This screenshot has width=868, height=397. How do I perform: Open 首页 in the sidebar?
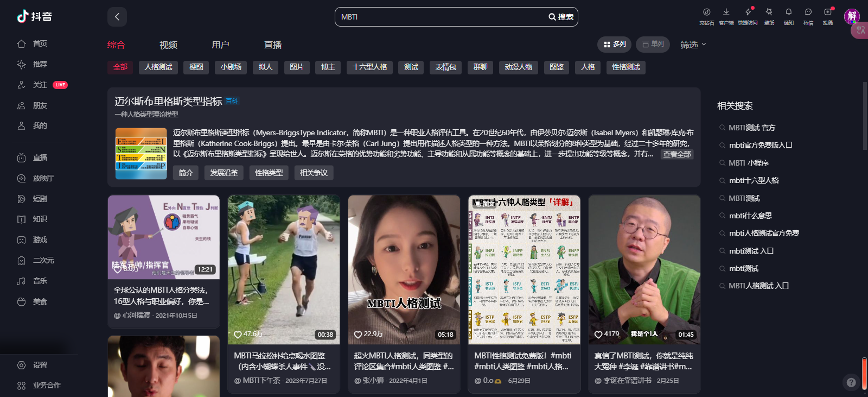tap(33, 43)
